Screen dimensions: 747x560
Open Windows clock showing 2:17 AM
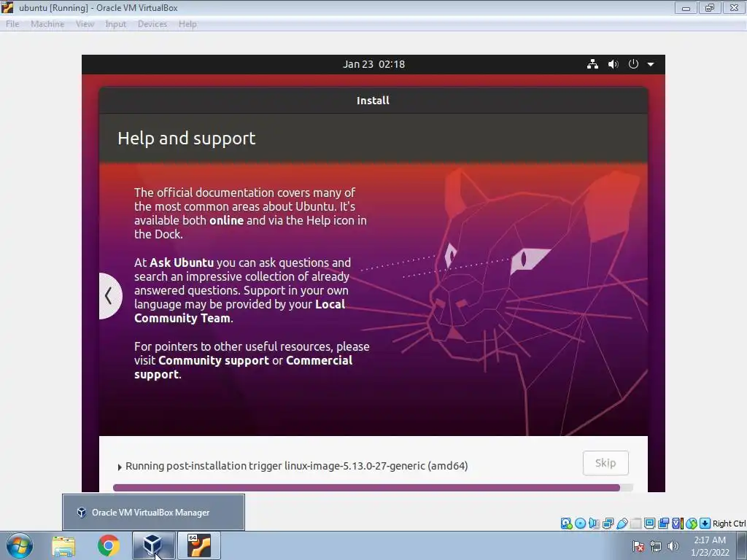point(710,546)
